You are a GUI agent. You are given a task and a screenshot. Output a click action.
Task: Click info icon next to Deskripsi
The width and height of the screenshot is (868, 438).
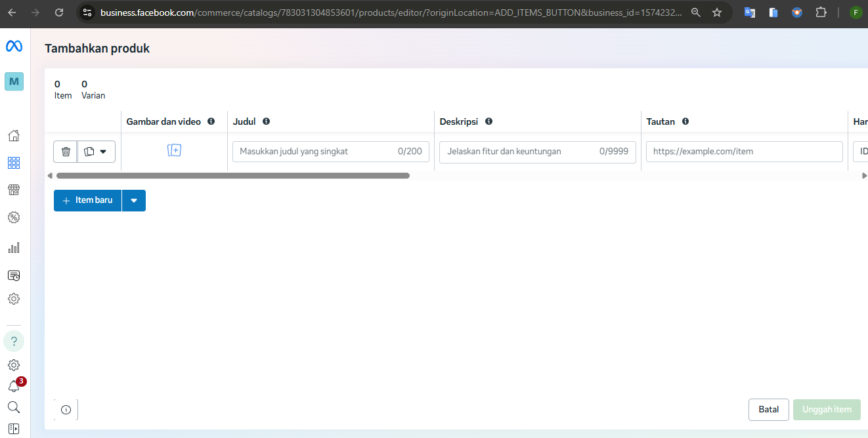488,121
